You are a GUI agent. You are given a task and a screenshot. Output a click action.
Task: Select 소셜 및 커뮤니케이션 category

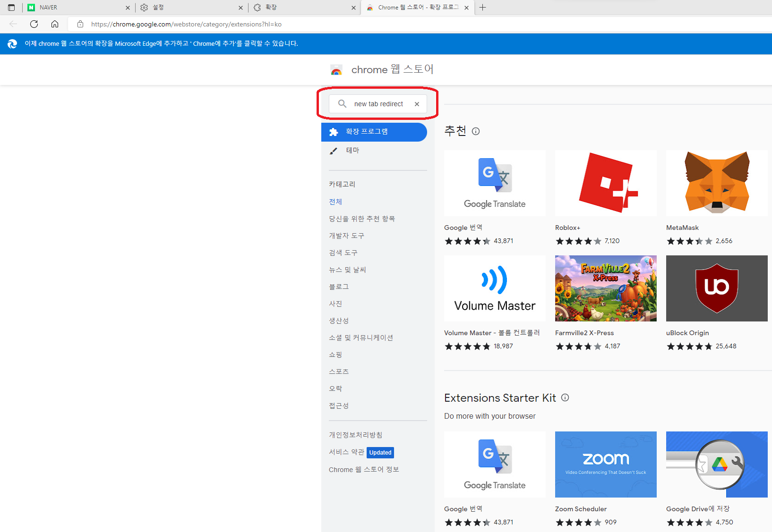point(361,338)
